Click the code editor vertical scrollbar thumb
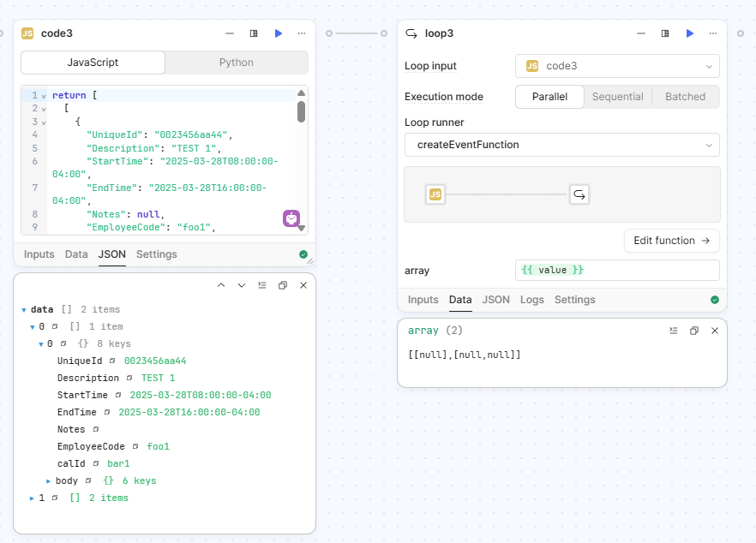The width and height of the screenshot is (756, 543). [x=302, y=112]
